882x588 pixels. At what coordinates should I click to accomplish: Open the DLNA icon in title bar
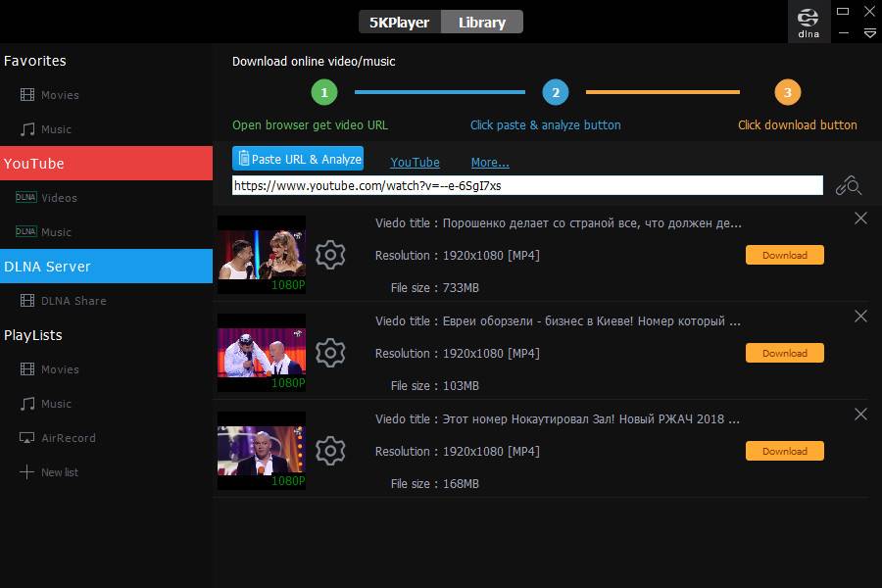click(x=808, y=22)
